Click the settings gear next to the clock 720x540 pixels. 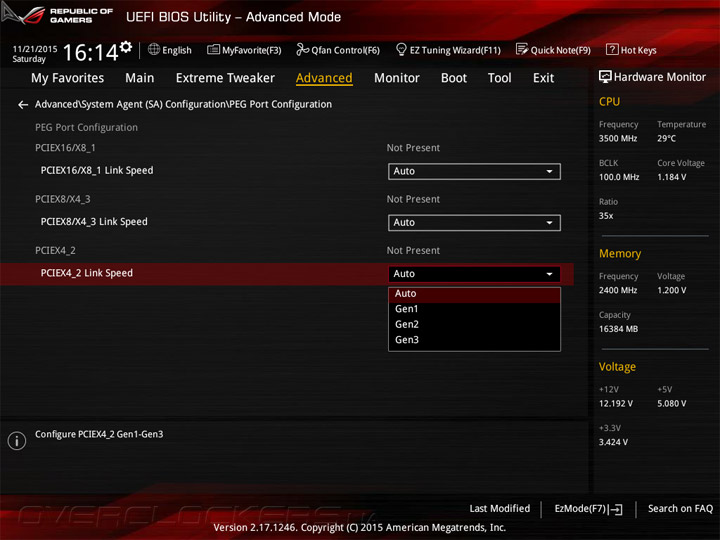click(126, 47)
